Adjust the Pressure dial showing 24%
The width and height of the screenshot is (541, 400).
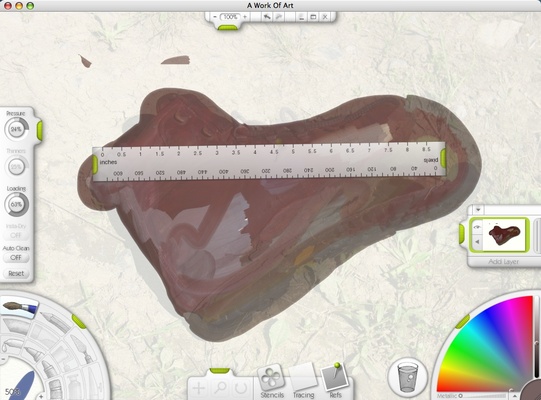16,129
